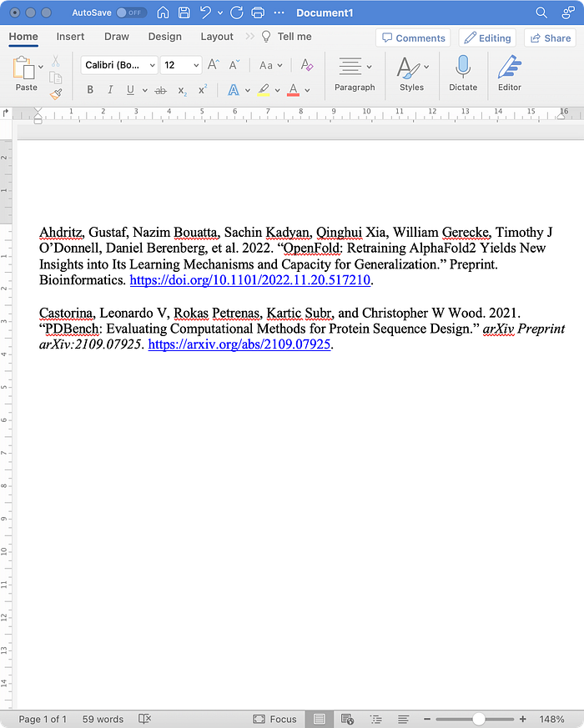Screen dimensions: 584x728
Task: Open the Layout tab
Action: 217,37
